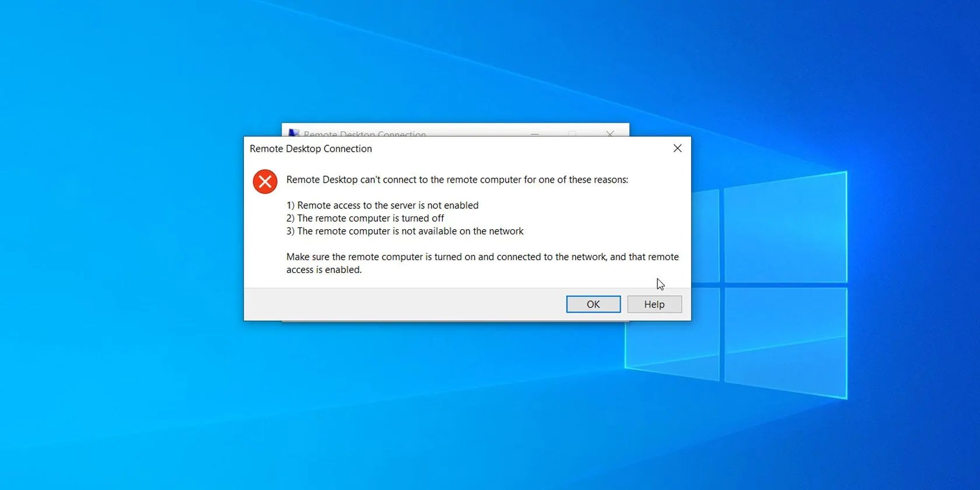Click reason 1 about remote access not enabled
980x490 pixels.
[383, 205]
